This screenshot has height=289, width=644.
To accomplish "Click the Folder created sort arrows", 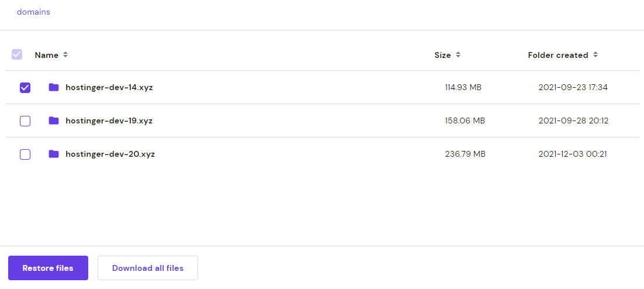I will 595,55.
